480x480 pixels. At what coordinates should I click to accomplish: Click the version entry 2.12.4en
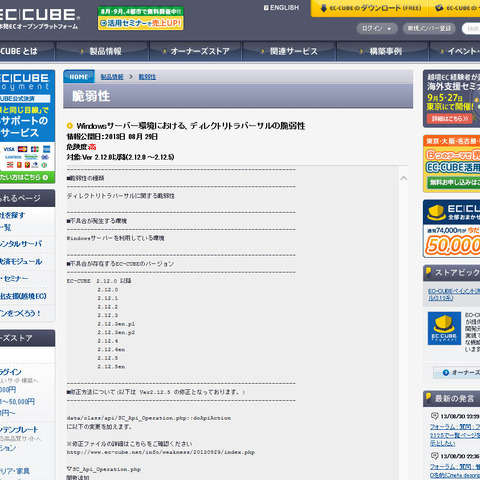point(111,350)
